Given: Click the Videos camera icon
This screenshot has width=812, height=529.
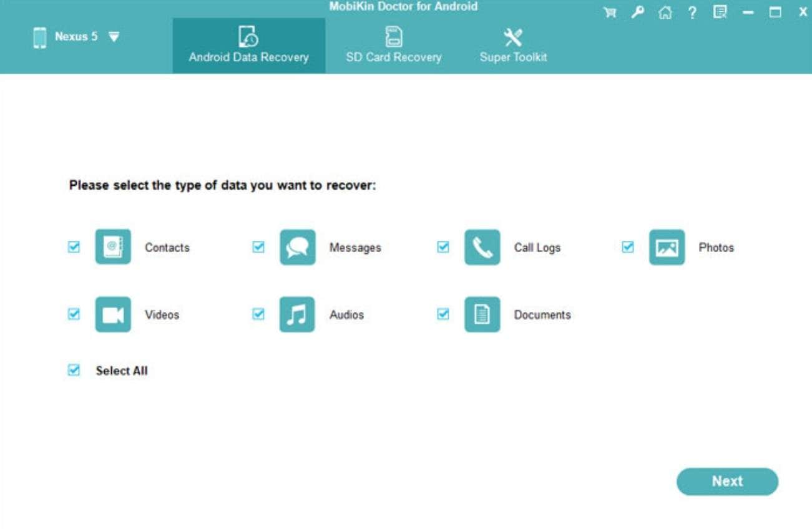Looking at the screenshot, I should 113,314.
